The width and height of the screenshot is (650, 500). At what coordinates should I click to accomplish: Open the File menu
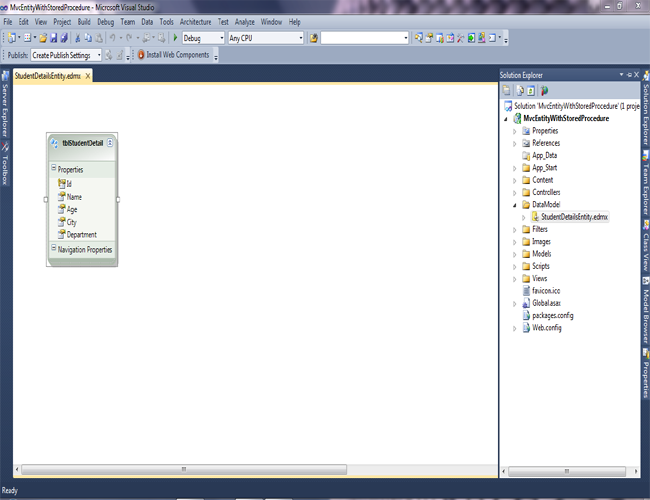(8, 22)
